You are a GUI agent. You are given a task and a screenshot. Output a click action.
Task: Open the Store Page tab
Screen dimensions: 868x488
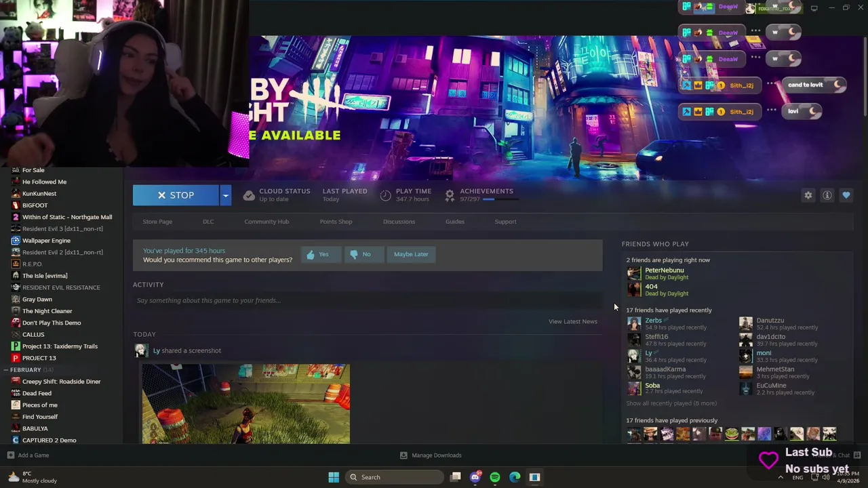tap(157, 222)
